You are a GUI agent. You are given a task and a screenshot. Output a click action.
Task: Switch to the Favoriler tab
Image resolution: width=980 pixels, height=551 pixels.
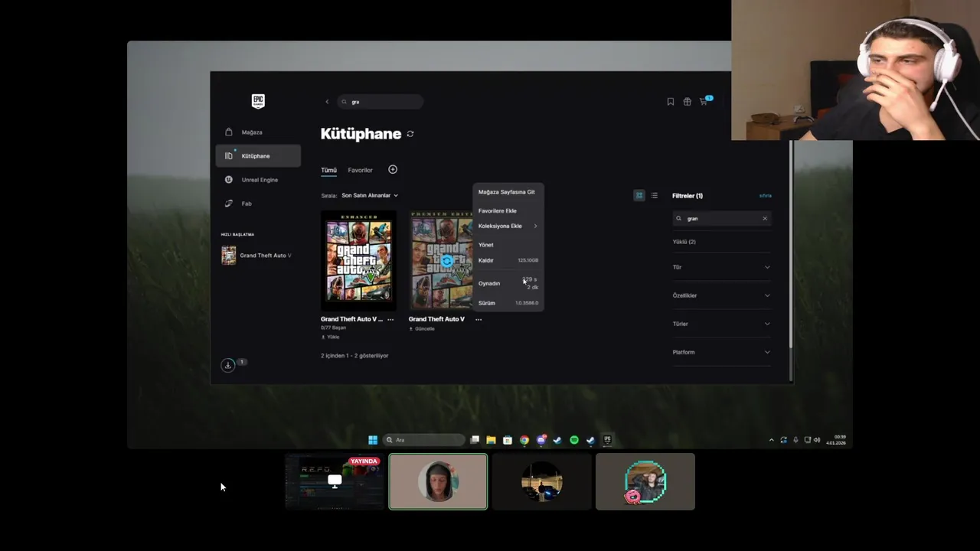tap(360, 170)
